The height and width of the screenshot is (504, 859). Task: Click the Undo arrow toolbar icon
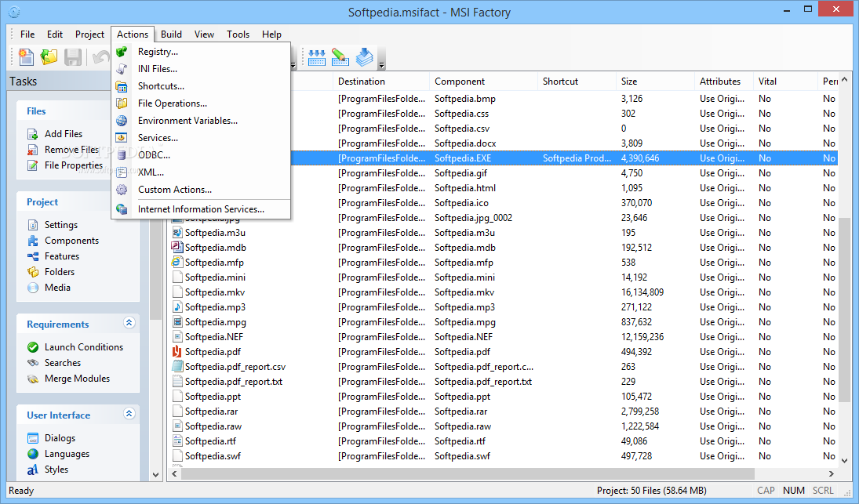[100, 57]
